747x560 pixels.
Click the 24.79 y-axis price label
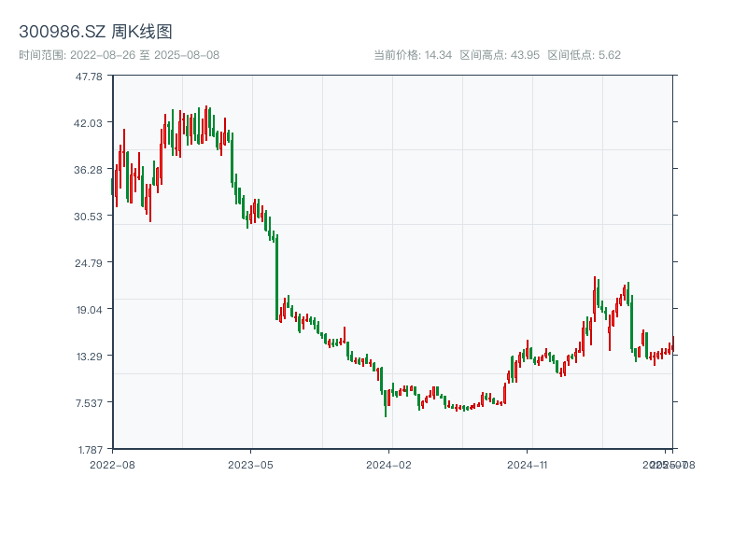coord(88,262)
